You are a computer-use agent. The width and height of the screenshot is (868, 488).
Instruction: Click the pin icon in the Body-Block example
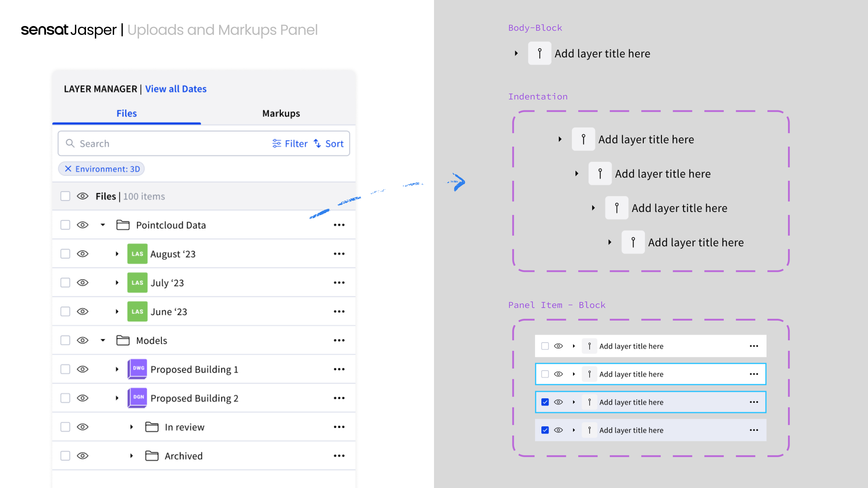[540, 53]
